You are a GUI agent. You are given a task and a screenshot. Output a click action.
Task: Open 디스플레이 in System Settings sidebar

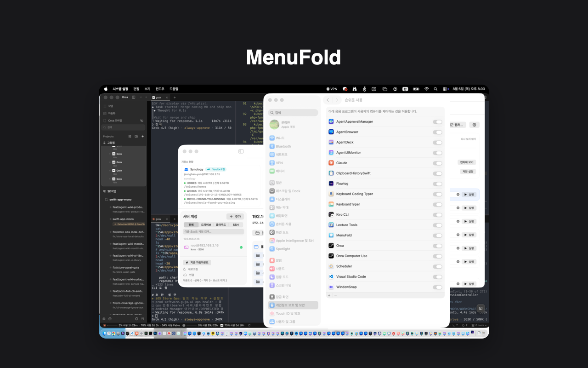(x=293, y=199)
